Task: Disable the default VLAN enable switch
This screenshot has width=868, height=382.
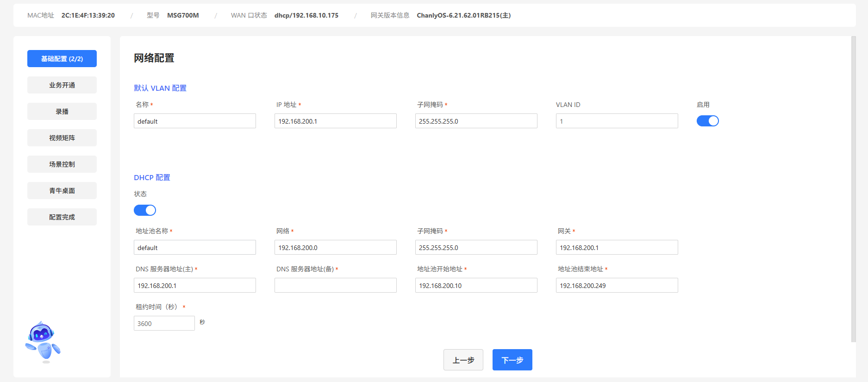Action: point(707,121)
